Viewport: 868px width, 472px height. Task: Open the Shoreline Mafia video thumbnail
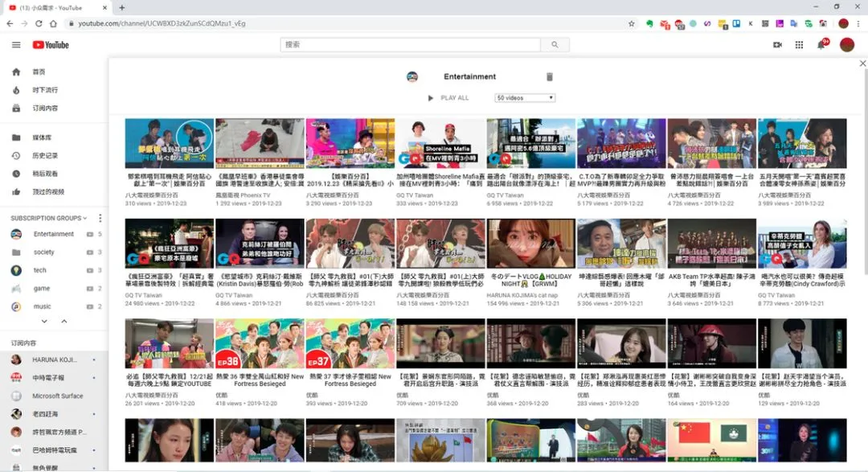click(x=440, y=143)
